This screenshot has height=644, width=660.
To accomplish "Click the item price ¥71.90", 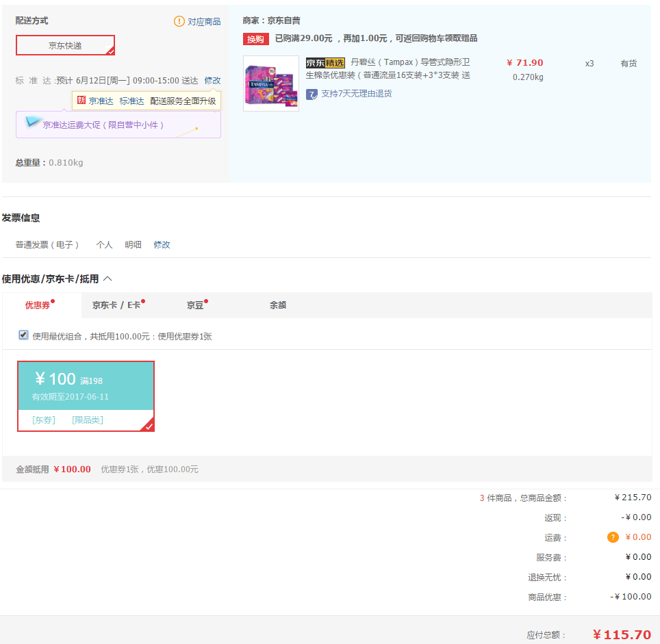I will tap(525, 63).
